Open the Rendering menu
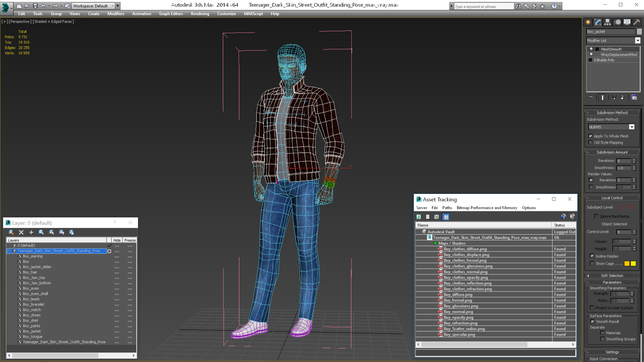Image resolution: width=644 pixels, height=362 pixels. pos(200,14)
